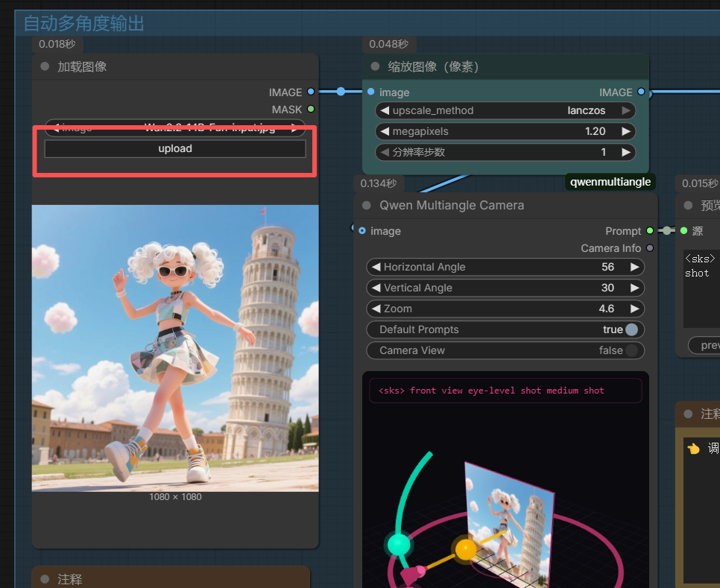
Task: Collapse the 缩放图像（像素） node via its dot
Action: pyautogui.click(x=375, y=66)
